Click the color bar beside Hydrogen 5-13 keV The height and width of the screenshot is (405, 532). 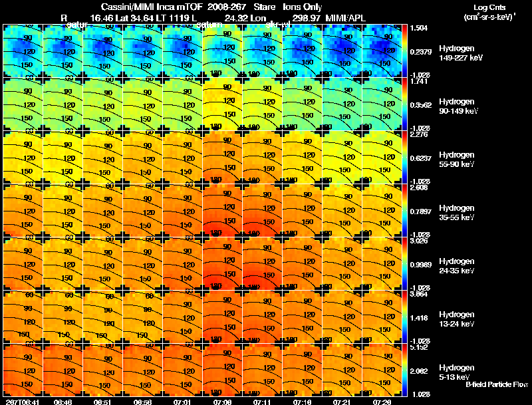[404, 370]
